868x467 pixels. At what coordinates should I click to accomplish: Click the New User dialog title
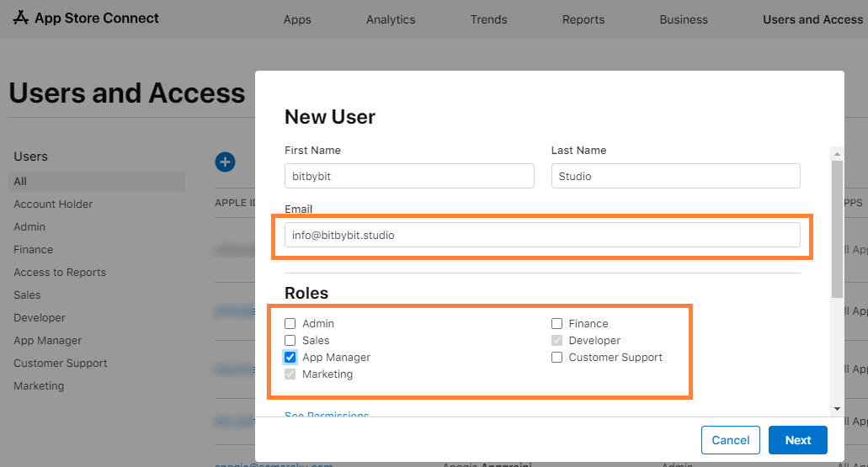330,117
